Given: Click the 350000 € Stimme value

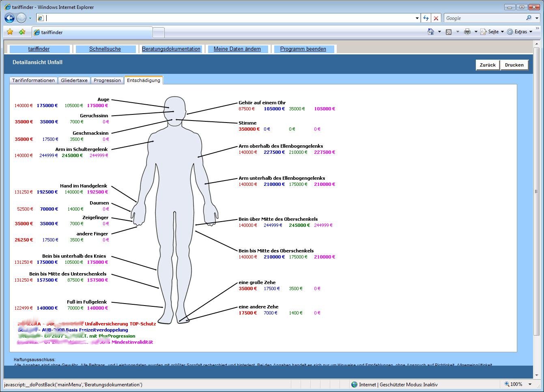Looking at the screenshot, I should point(249,129).
